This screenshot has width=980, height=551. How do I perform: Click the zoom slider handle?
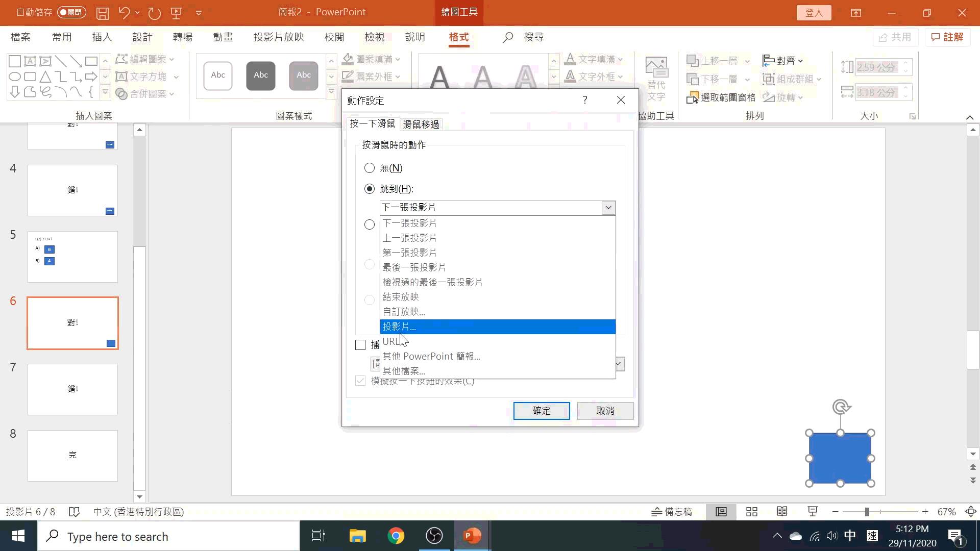[x=867, y=512]
